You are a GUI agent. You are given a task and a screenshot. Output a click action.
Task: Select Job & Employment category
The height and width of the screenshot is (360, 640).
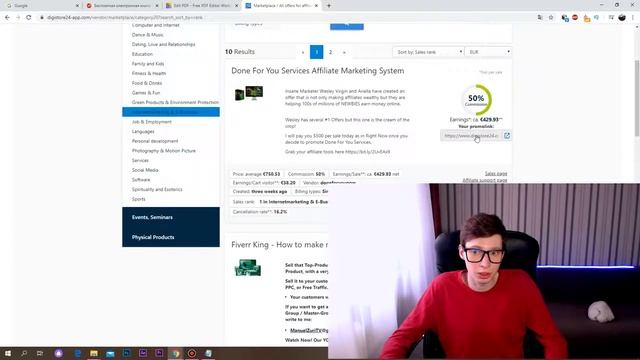click(151, 122)
